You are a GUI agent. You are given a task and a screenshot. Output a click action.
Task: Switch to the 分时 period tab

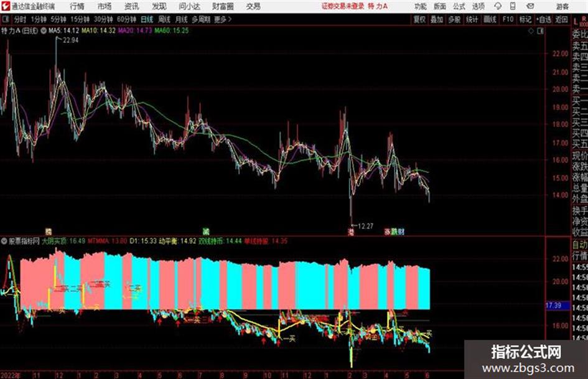[20, 19]
